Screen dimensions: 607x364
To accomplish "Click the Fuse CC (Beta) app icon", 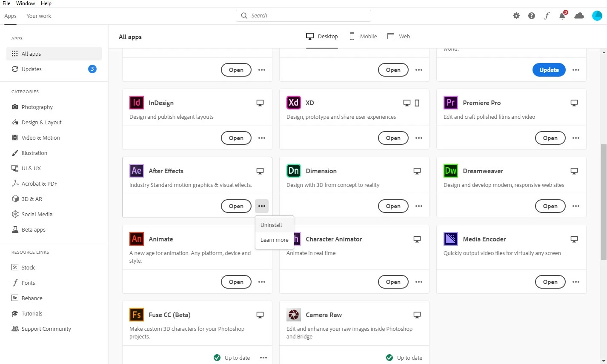I will point(136,315).
